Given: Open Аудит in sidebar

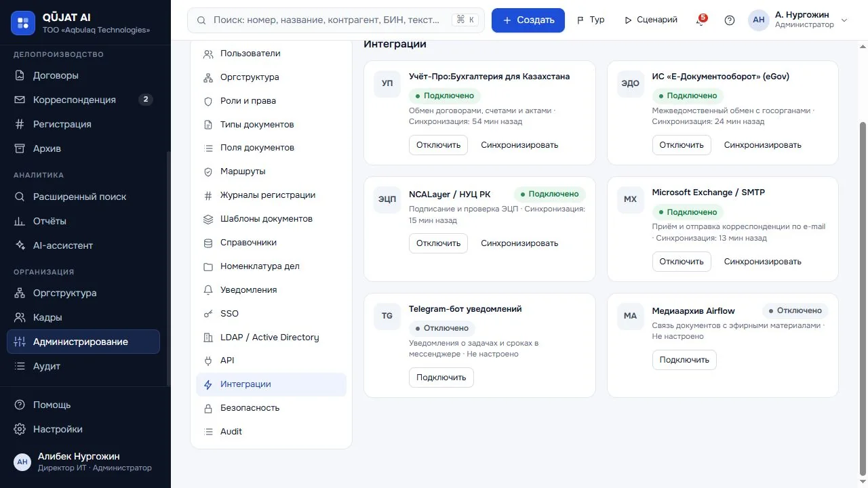Looking at the screenshot, I should pos(83,366).
